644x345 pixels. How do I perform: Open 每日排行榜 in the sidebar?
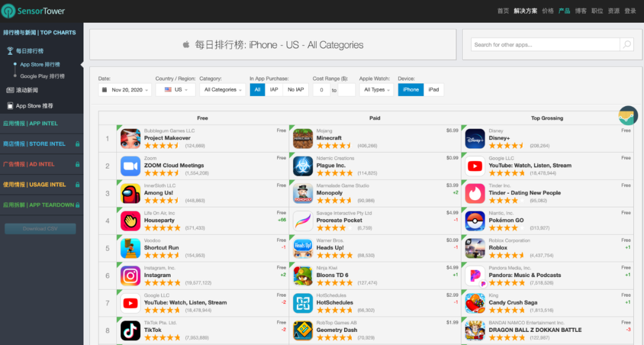click(30, 51)
